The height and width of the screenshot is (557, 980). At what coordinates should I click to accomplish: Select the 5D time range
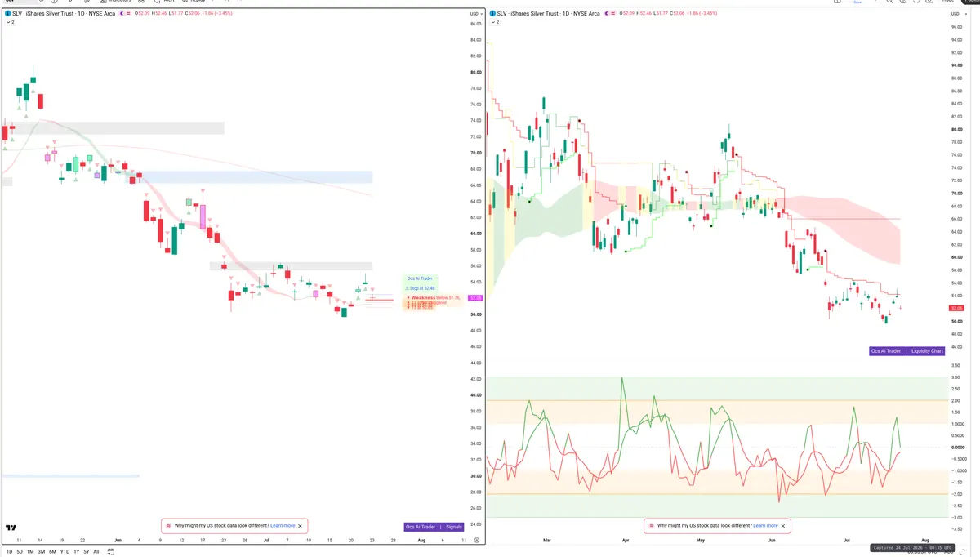click(20, 552)
